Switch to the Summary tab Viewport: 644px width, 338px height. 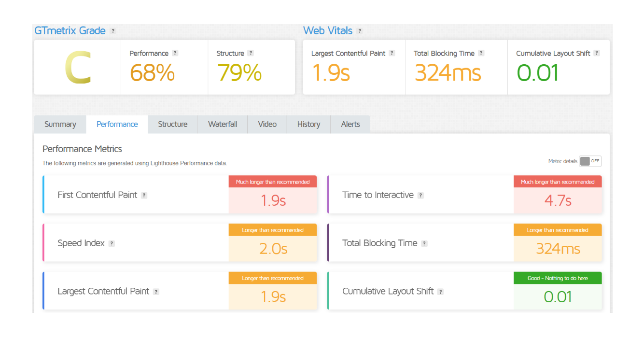[x=60, y=125]
